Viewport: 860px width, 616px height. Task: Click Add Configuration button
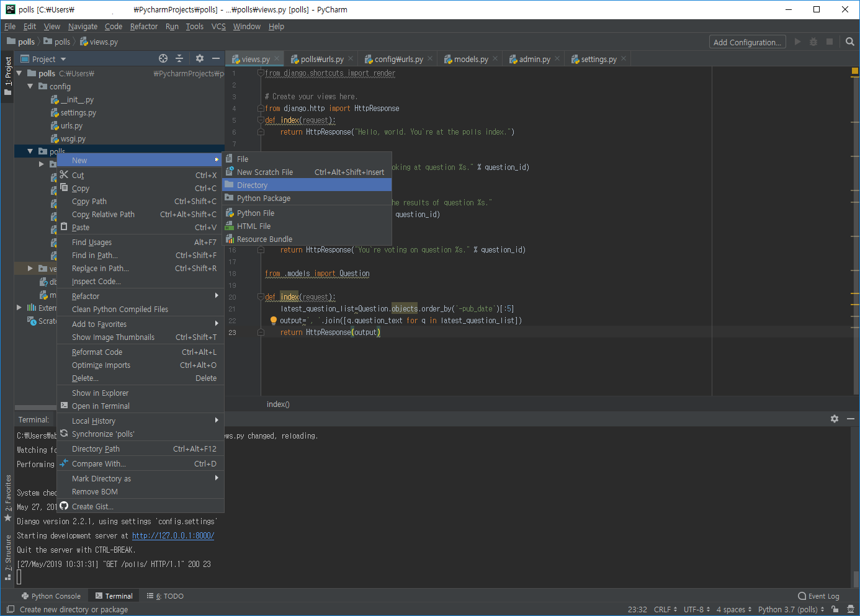747,42
